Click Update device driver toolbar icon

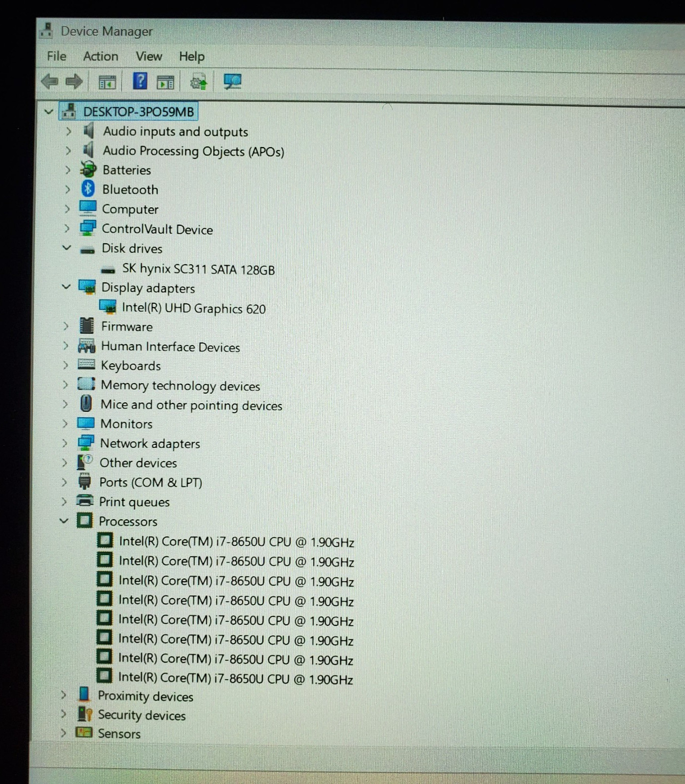(x=198, y=82)
